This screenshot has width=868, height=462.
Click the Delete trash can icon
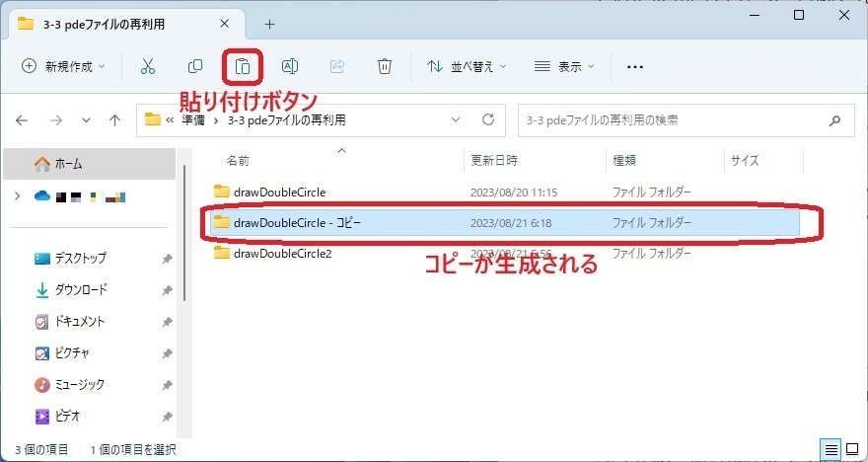384,66
